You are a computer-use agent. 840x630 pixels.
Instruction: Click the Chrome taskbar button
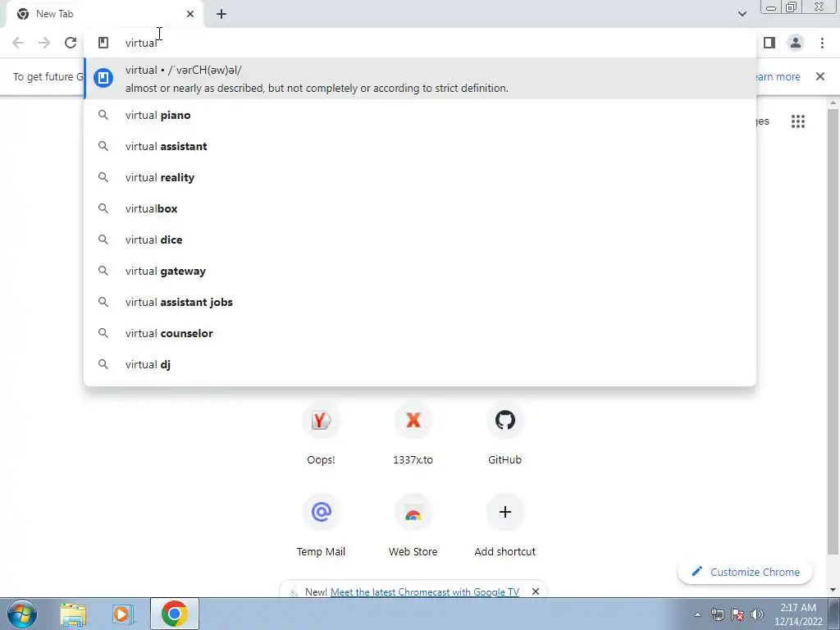coord(174,614)
